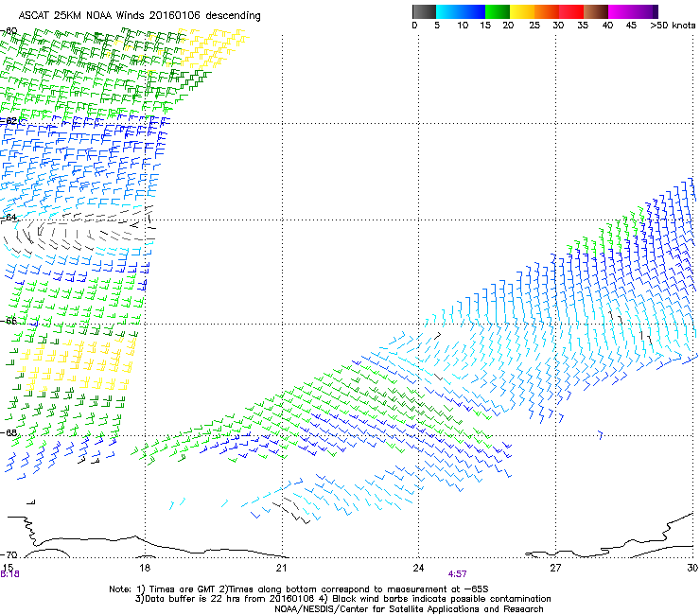Click the brown 35-40 knots legend segment
This screenshot has height=615, width=700.
(596, 11)
